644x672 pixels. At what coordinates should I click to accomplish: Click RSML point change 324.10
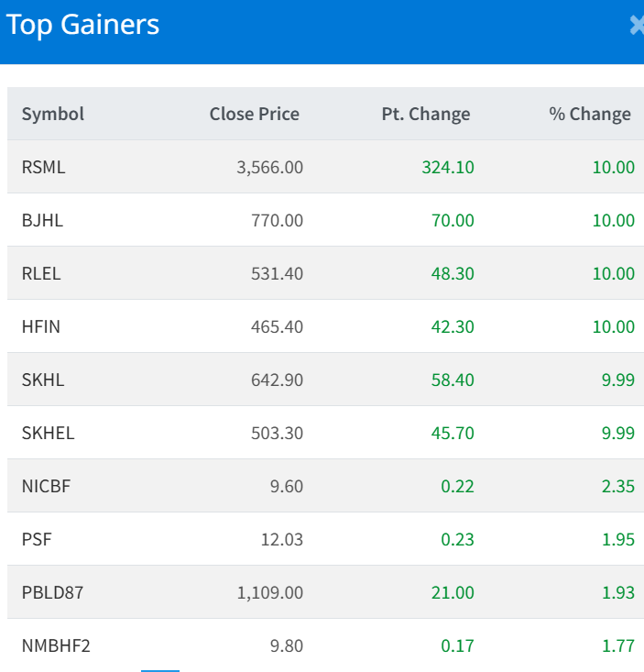click(x=448, y=167)
